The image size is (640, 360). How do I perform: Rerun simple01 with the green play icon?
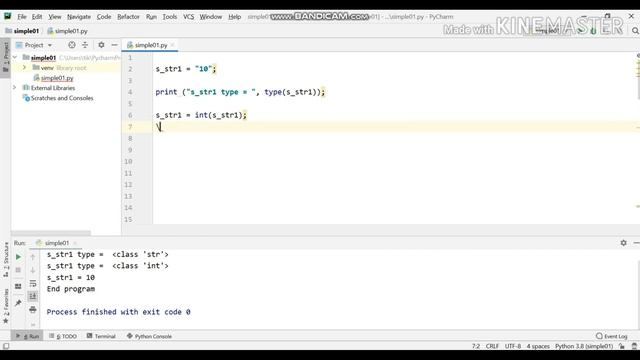pos(18,257)
